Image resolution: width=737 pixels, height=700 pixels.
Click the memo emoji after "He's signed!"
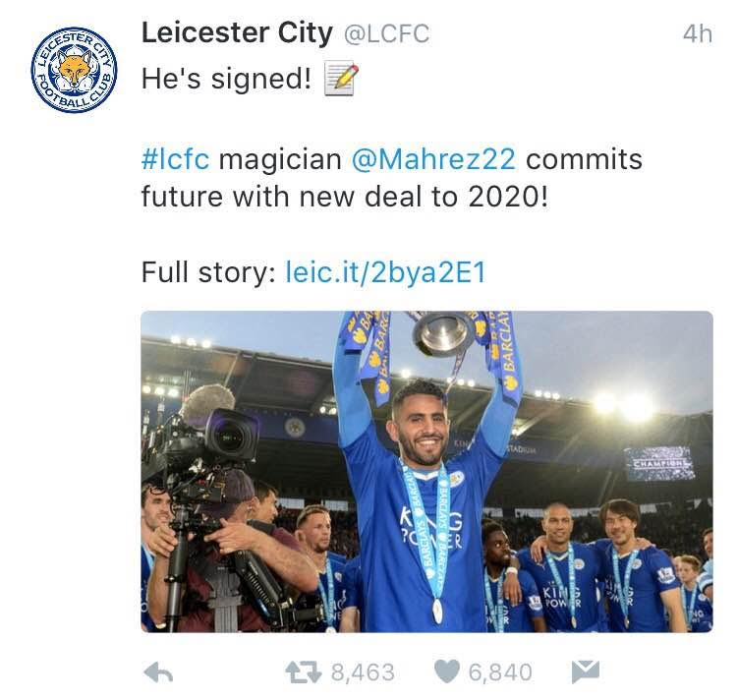point(340,79)
